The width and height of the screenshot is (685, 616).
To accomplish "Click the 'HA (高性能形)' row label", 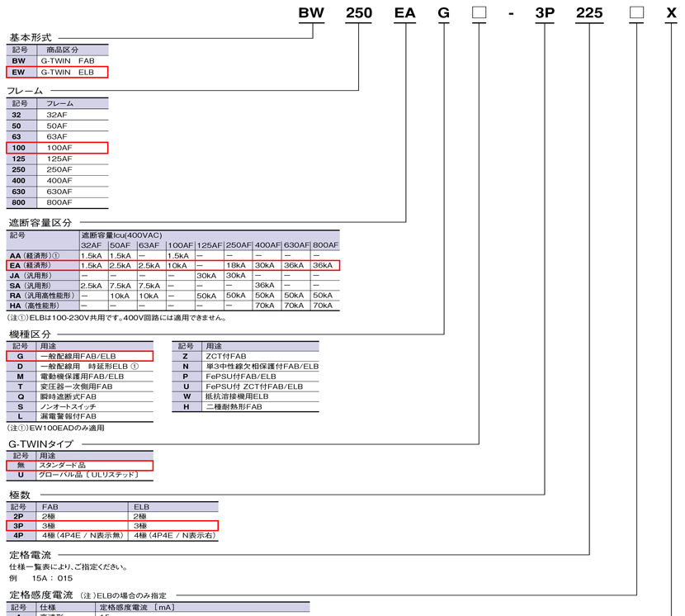I will [34, 306].
